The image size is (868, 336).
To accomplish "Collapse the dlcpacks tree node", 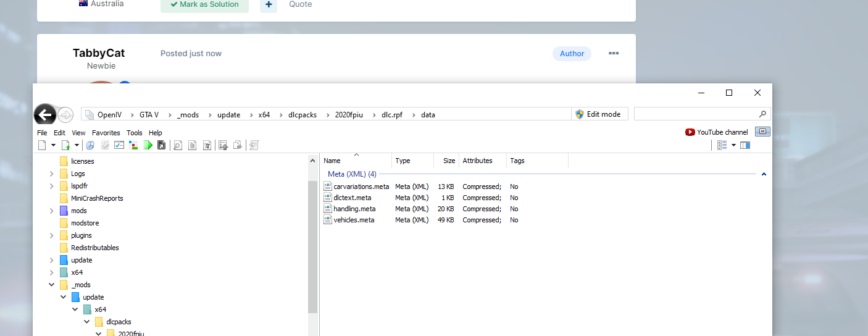I will coord(87,322).
